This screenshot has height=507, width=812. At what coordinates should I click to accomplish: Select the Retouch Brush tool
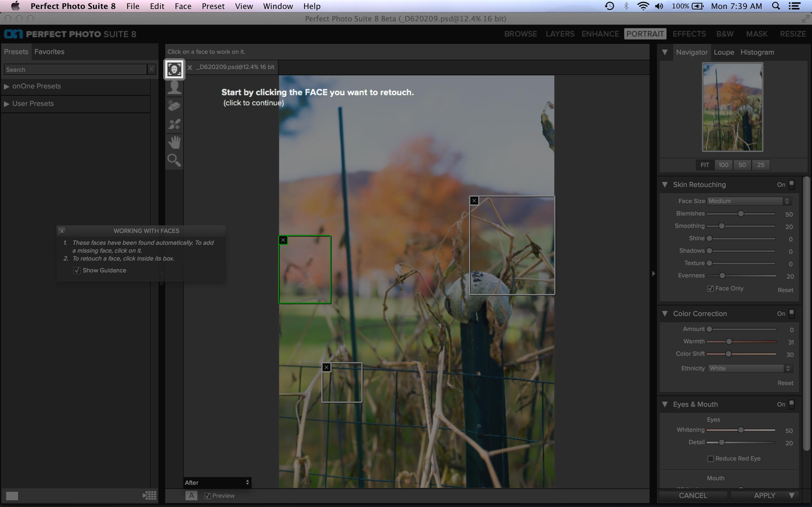click(x=174, y=124)
